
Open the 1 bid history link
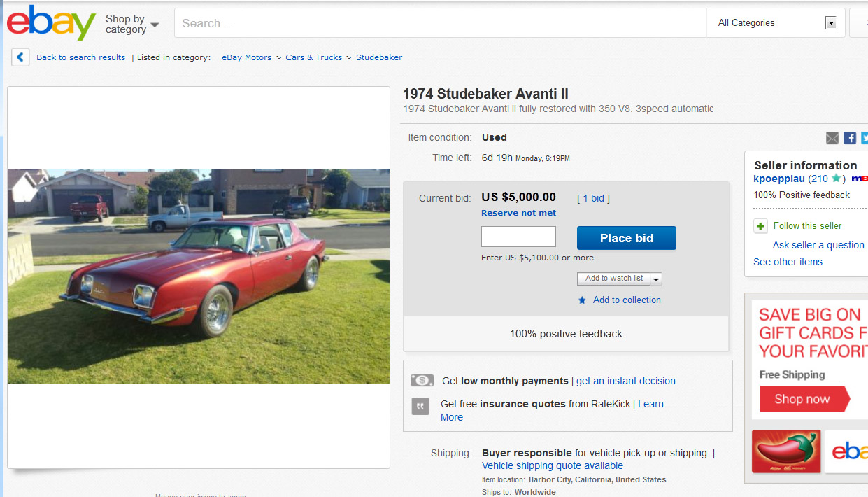click(x=594, y=198)
